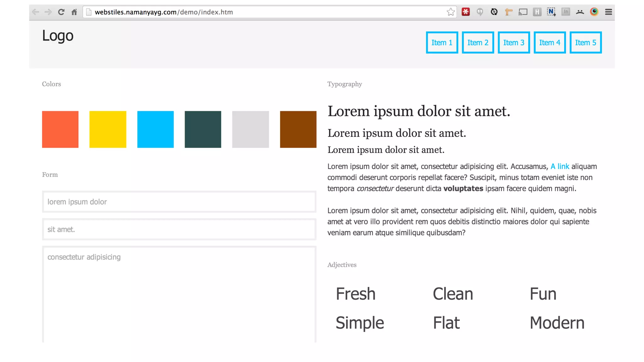The width and height of the screenshot is (644, 362).
Task: Click the Logo heading
Action: click(x=58, y=36)
